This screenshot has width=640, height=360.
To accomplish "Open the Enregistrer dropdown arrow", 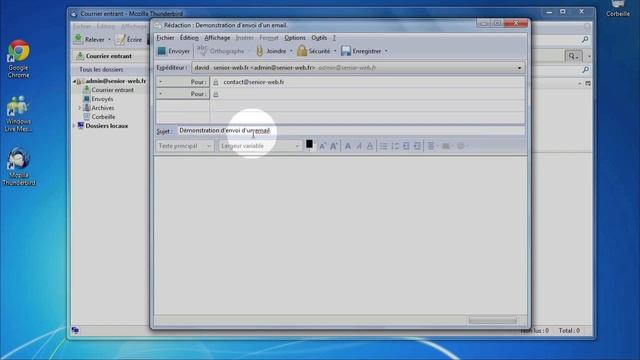I will 386,51.
